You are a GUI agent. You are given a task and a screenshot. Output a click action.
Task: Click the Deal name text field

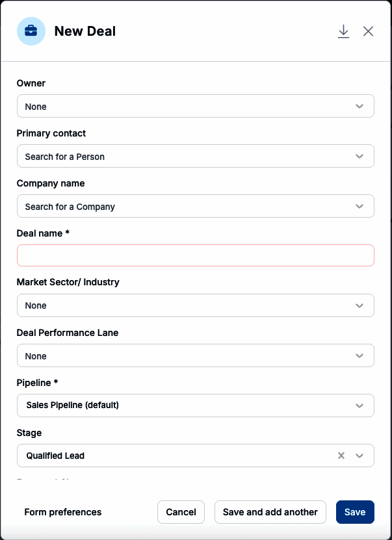tap(195, 255)
